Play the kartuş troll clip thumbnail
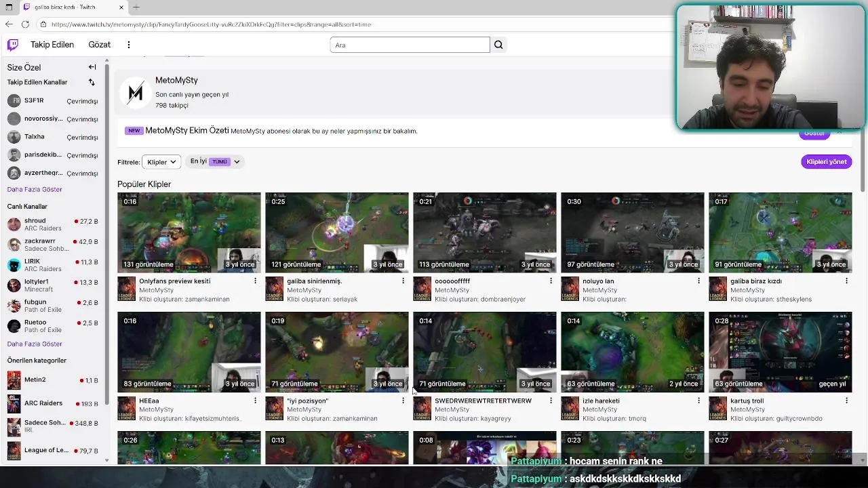This screenshot has height=488, width=868. coord(781,352)
